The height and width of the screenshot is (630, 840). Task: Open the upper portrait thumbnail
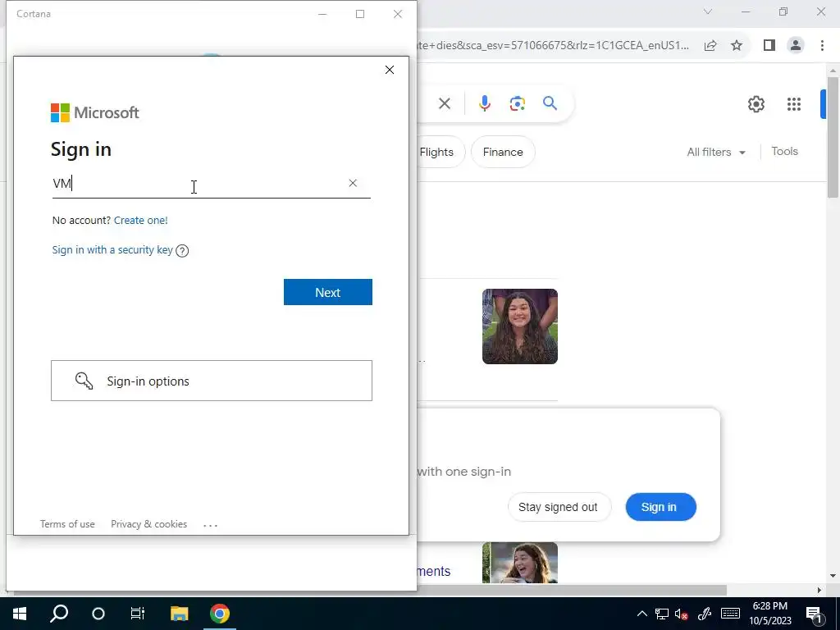pyautogui.click(x=519, y=326)
